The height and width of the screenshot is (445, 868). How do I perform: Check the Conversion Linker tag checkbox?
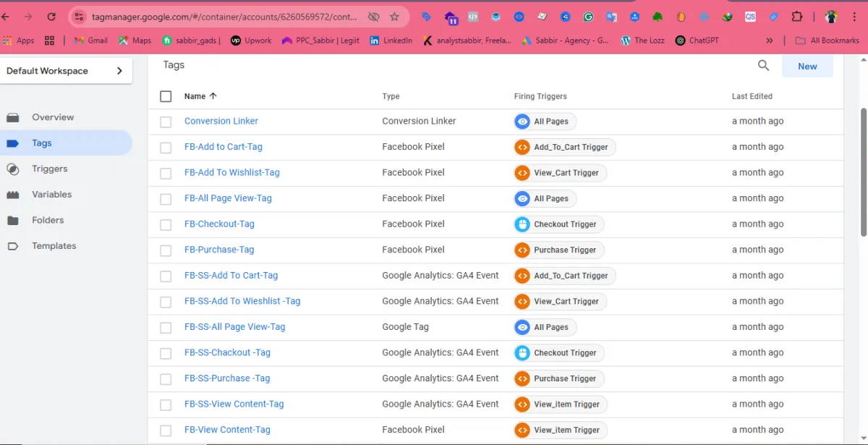(166, 122)
